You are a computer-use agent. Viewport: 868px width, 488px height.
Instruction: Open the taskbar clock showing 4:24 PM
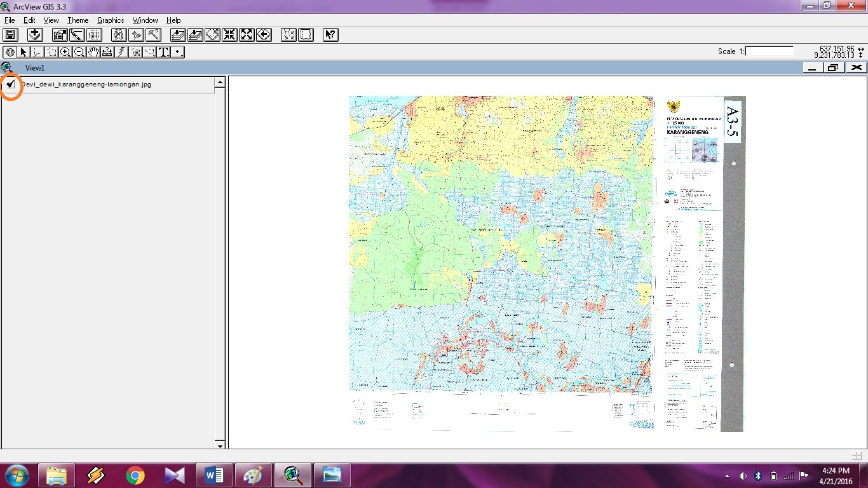pos(836,476)
